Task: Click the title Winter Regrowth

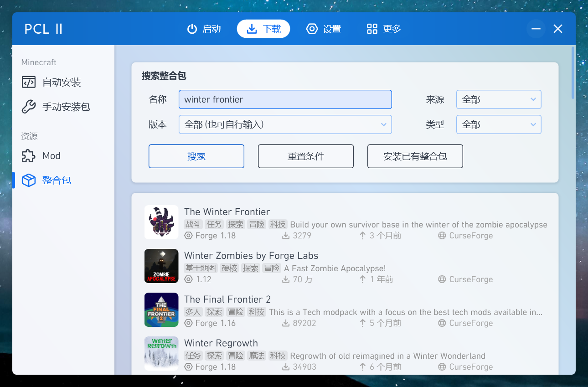Action: [221, 343]
